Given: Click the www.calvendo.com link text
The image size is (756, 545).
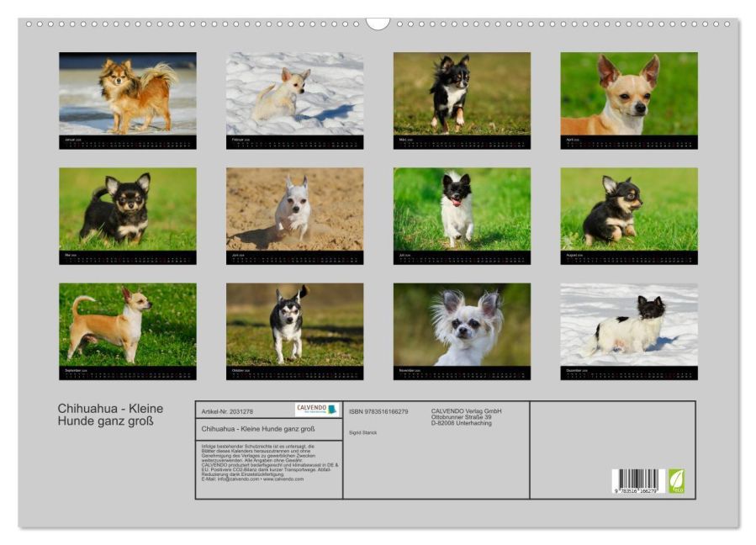Looking at the screenshot, I should pos(283,479).
